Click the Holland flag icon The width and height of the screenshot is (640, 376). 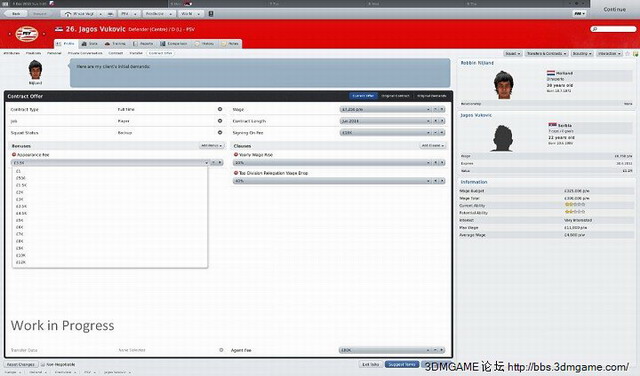(x=551, y=73)
